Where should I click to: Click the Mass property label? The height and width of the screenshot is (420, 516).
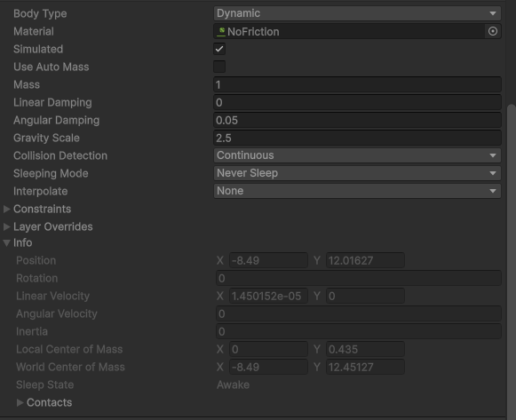pyautogui.click(x=27, y=84)
